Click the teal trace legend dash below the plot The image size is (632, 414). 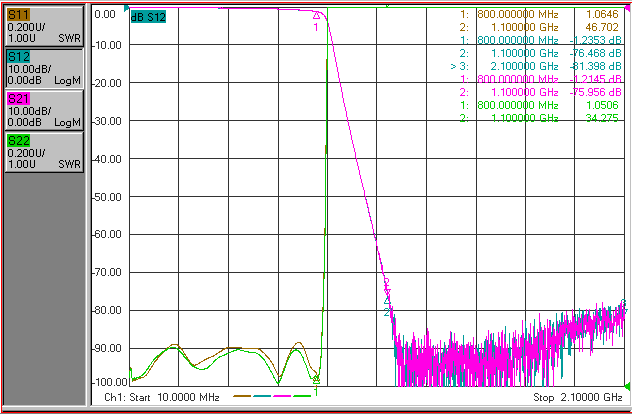[x=262, y=396]
